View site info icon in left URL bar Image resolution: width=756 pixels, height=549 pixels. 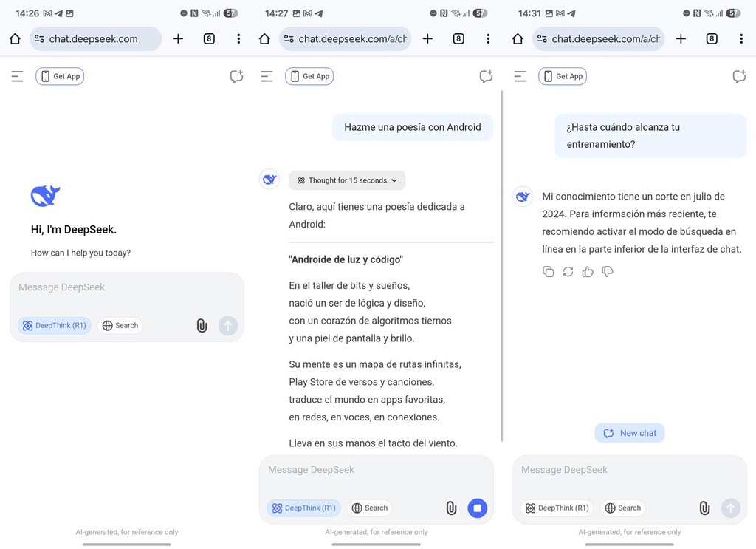[40, 38]
